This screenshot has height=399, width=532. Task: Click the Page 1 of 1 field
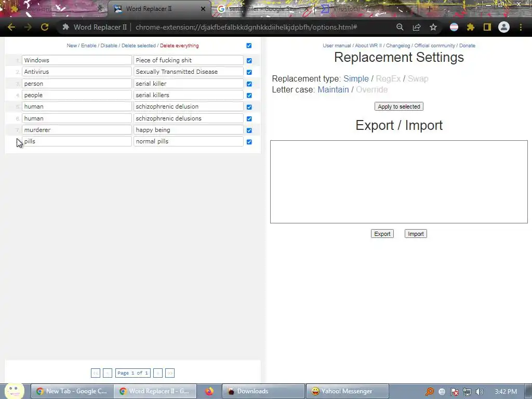(x=132, y=373)
